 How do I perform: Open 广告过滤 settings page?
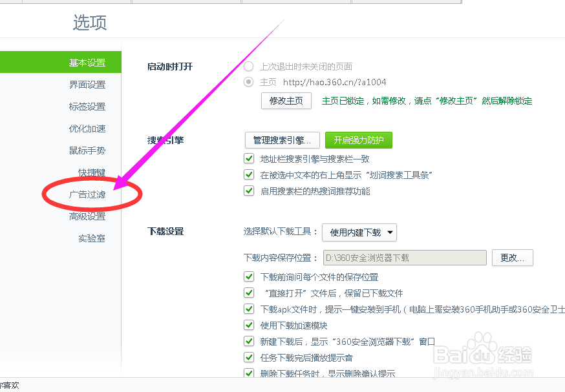click(x=87, y=194)
